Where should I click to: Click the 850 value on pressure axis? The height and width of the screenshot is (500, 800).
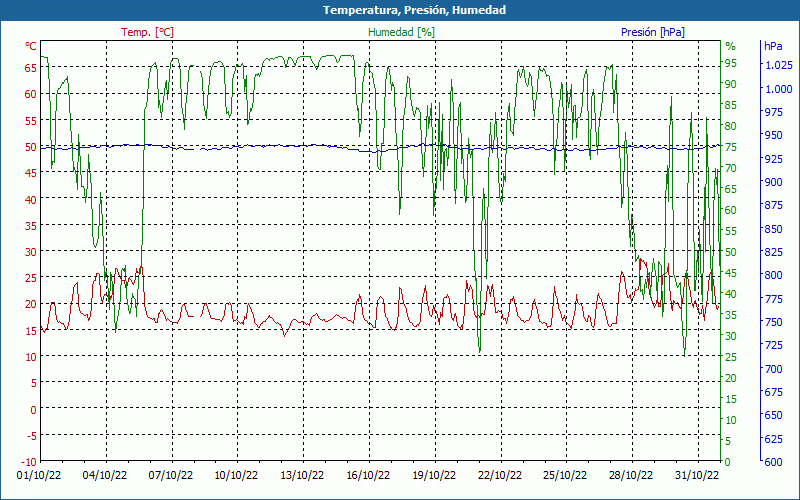coord(773,229)
